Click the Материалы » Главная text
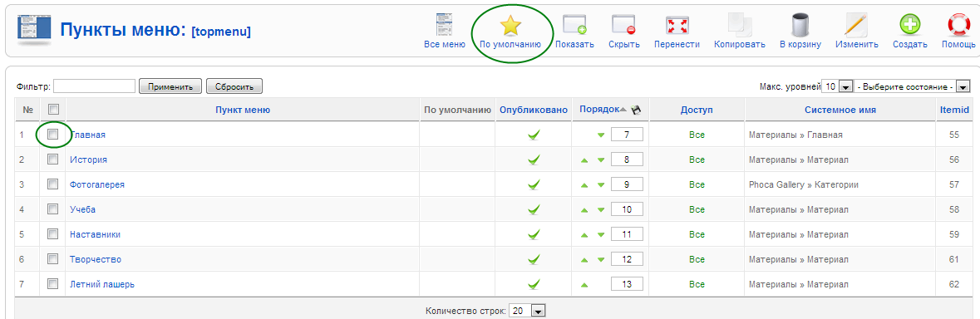 [x=795, y=135]
